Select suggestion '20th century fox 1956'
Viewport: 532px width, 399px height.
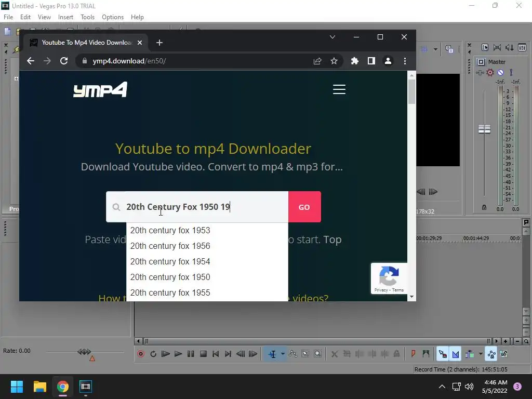click(207, 246)
